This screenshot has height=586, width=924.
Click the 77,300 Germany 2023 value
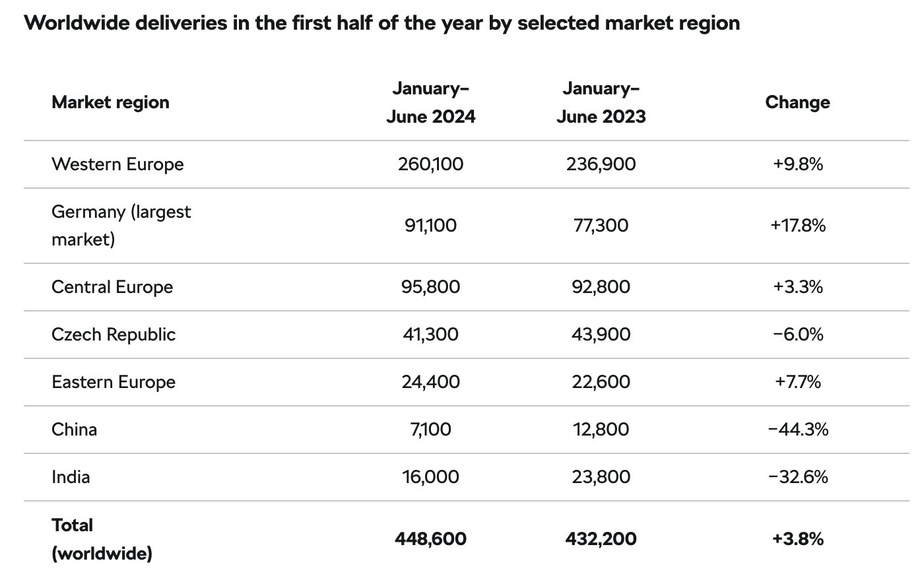[601, 226]
